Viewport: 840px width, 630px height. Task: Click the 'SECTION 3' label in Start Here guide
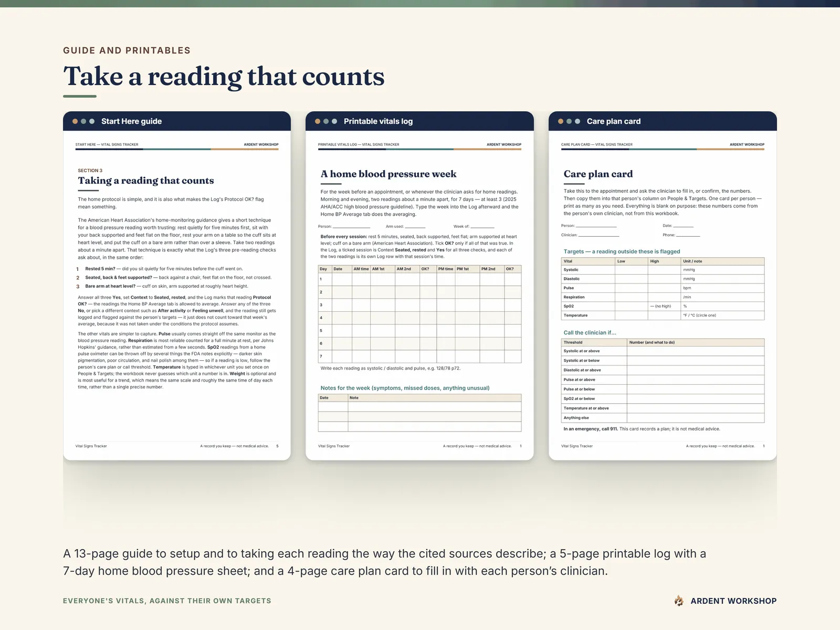point(90,171)
